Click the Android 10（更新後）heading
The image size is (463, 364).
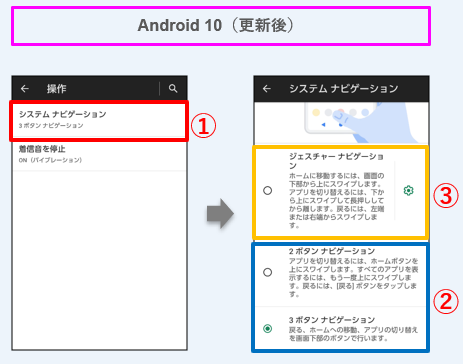[216, 25]
